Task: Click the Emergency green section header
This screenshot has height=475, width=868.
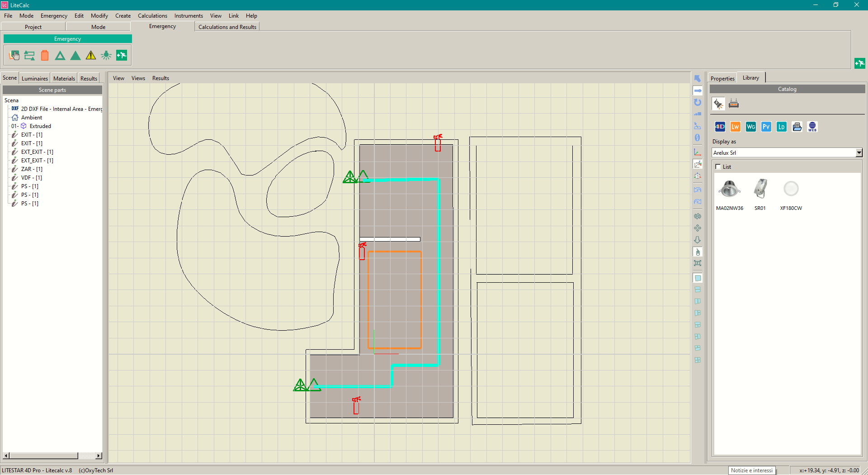Action: click(x=68, y=39)
